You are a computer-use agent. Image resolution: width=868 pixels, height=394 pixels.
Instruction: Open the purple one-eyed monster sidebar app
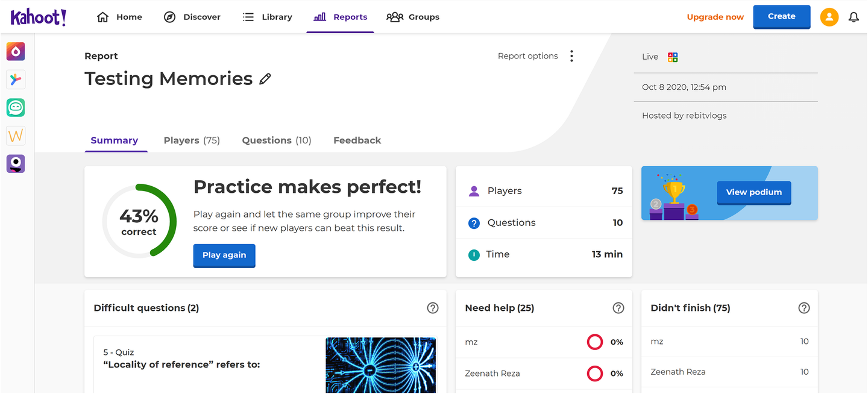click(x=16, y=164)
